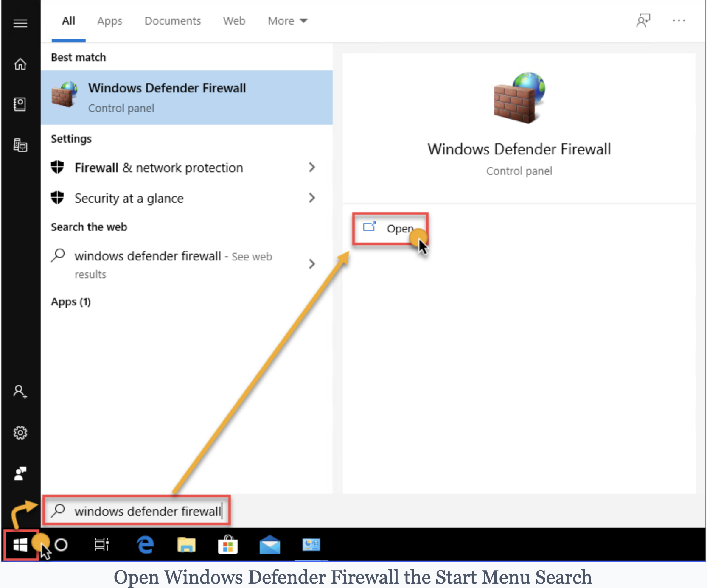Click the Windows Start button
707x588 pixels.
tap(20, 545)
